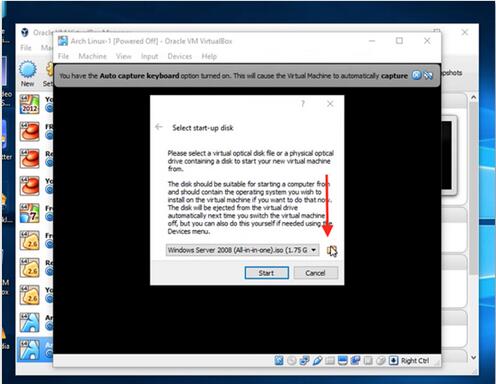Click the Right Ctrl host key label
This screenshot has width=496, height=384.
pos(415,361)
